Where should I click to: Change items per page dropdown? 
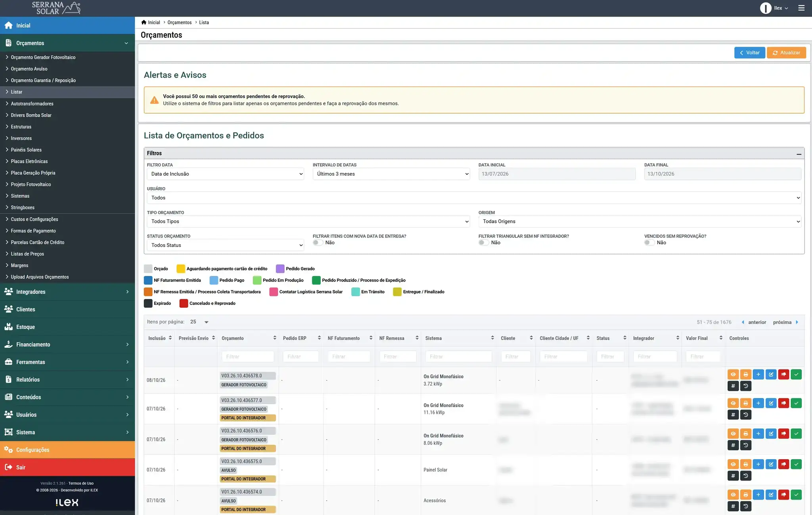(x=199, y=322)
